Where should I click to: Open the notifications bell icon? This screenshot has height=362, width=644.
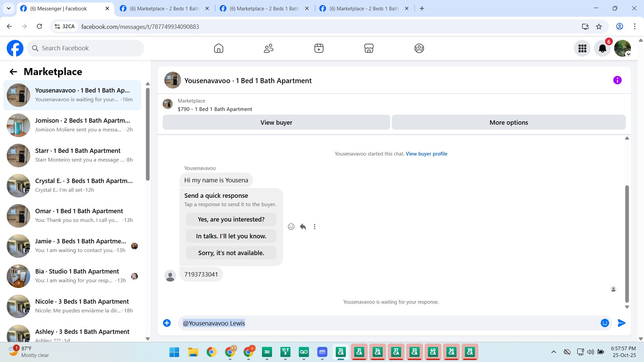coord(602,48)
